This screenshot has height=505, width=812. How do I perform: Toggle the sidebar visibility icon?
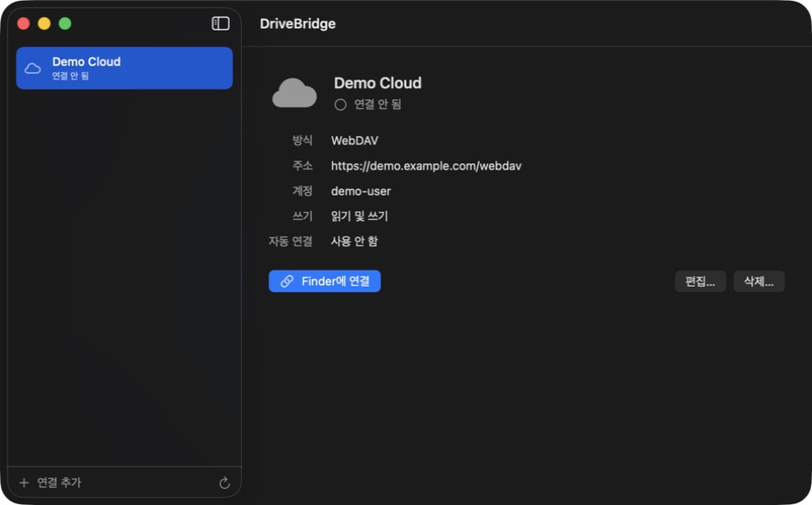(221, 23)
